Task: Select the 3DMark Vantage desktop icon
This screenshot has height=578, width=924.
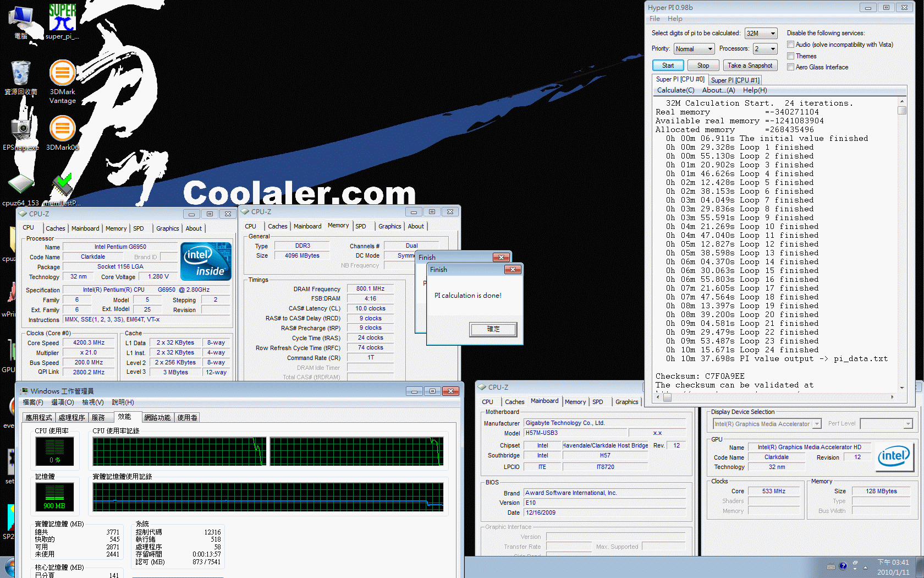Action: coord(62,81)
